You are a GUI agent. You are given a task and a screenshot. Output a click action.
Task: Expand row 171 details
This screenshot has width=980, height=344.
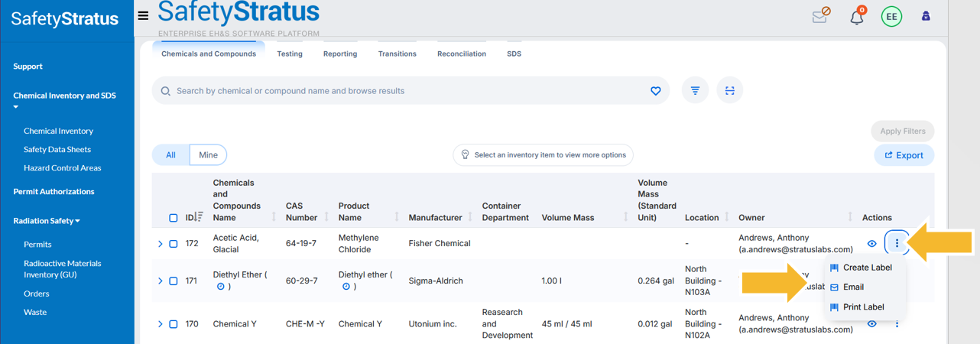click(x=160, y=281)
